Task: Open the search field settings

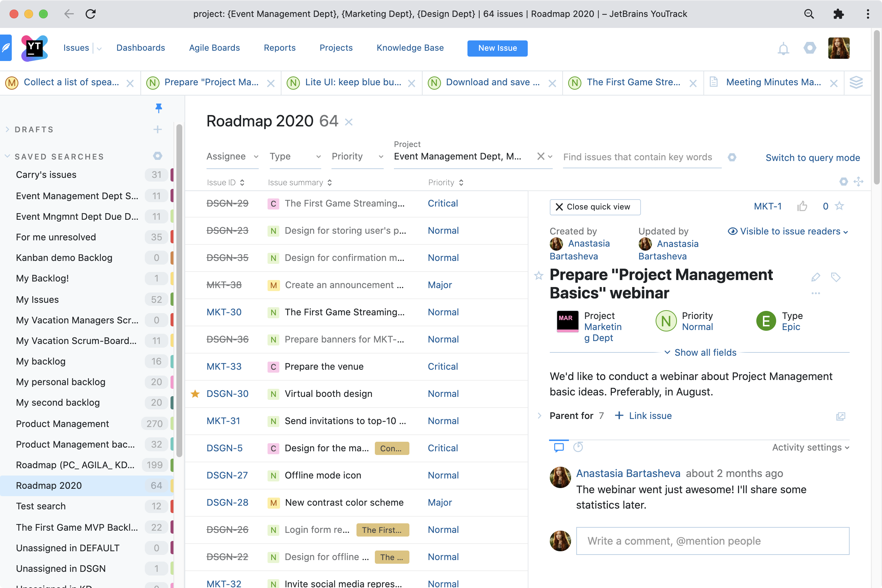Action: point(732,158)
